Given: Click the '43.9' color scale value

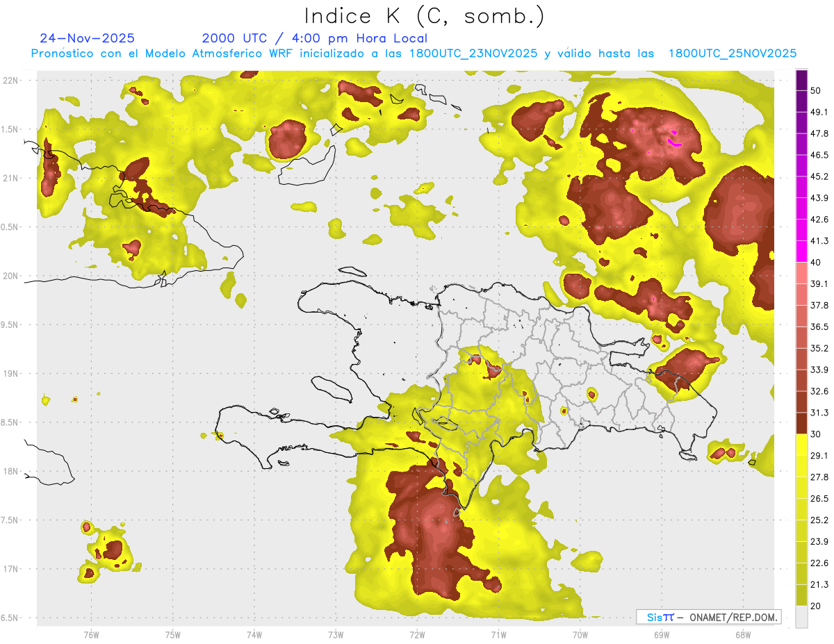Looking at the screenshot, I should click(x=819, y=198).
